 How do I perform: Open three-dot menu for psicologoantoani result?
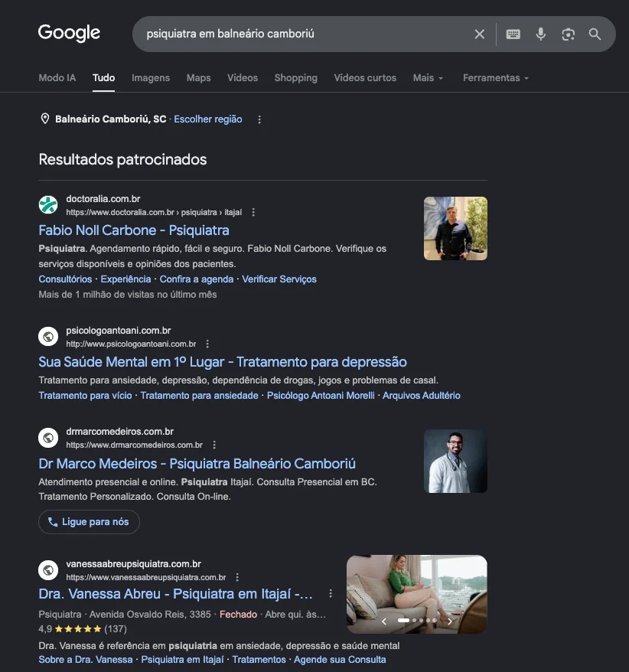[207, 344]
